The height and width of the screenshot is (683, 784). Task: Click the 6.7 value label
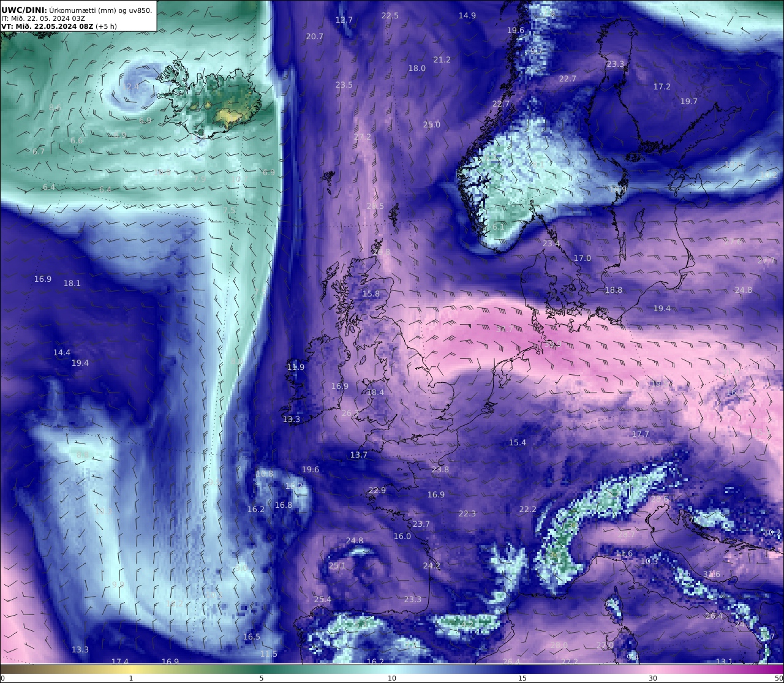[x=39, y=152]
